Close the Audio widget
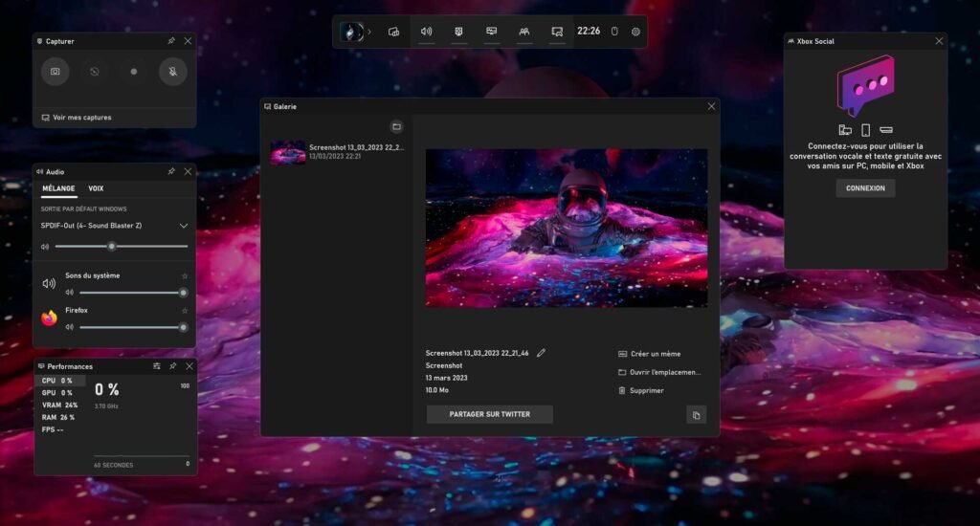Screen dimensions: 980x526 pyautogui.click(x=188, y=172)
